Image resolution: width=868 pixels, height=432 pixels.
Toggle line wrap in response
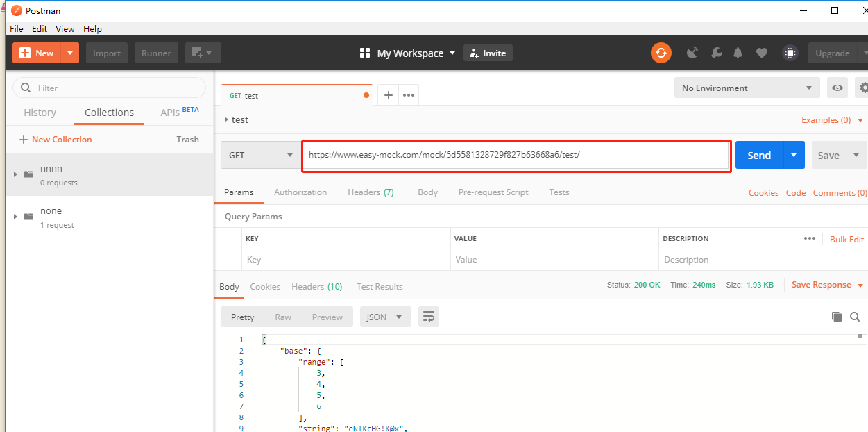point(429,317)
